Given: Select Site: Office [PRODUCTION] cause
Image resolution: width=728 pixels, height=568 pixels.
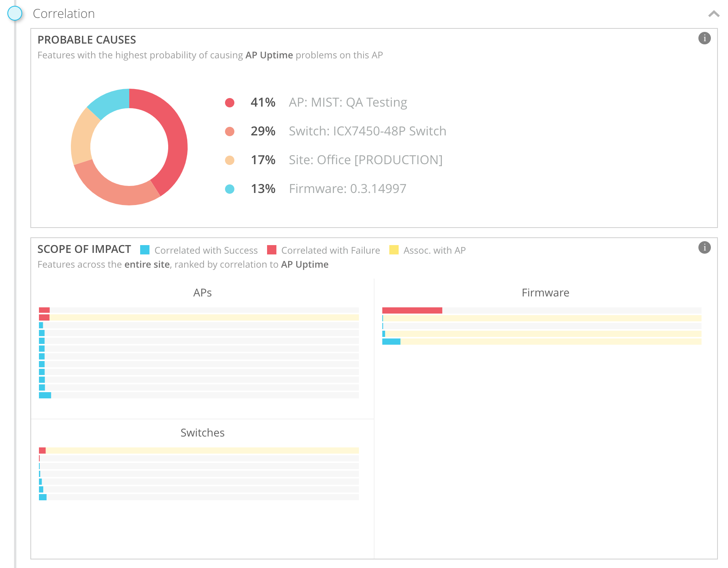Looking at the screenshot, I should 365,160.
